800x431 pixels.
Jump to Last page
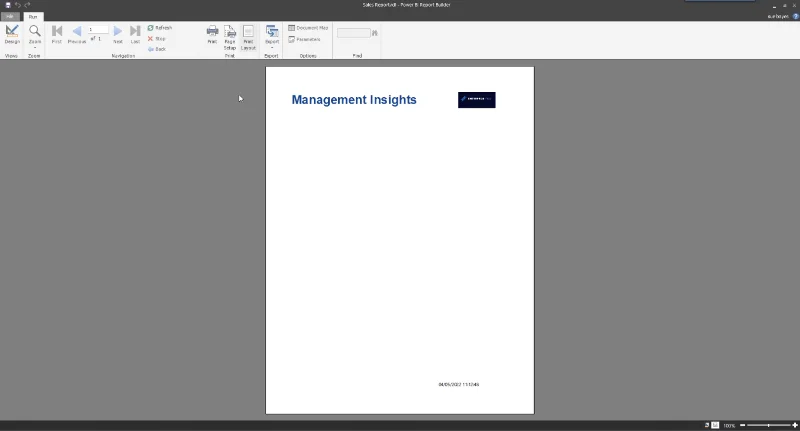135,35
